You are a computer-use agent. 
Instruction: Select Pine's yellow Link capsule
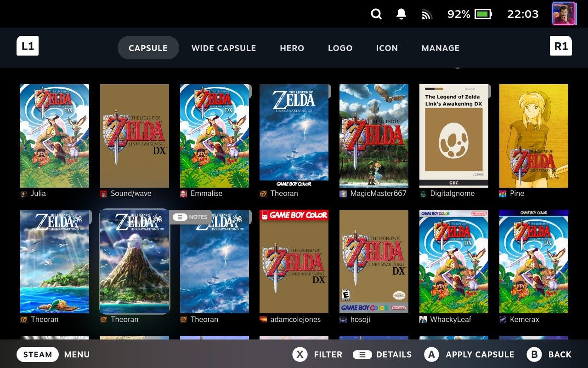coord(534,136)
